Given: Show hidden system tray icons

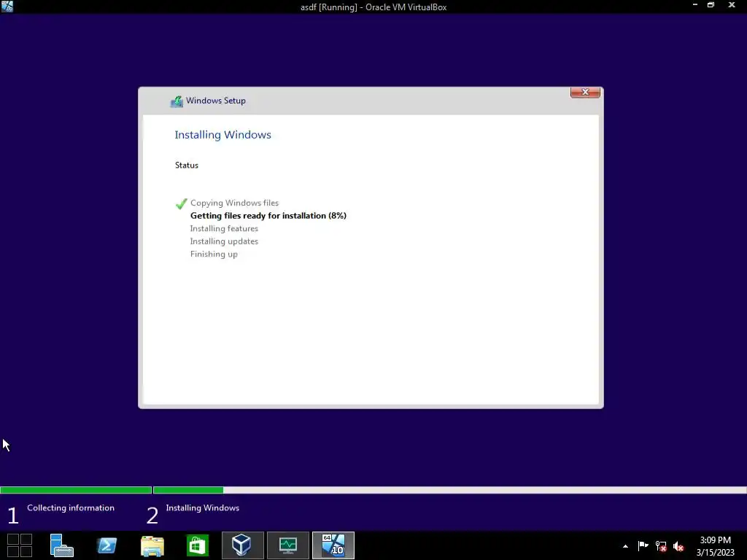Looking at the screenshot, I should pos(625,547).
